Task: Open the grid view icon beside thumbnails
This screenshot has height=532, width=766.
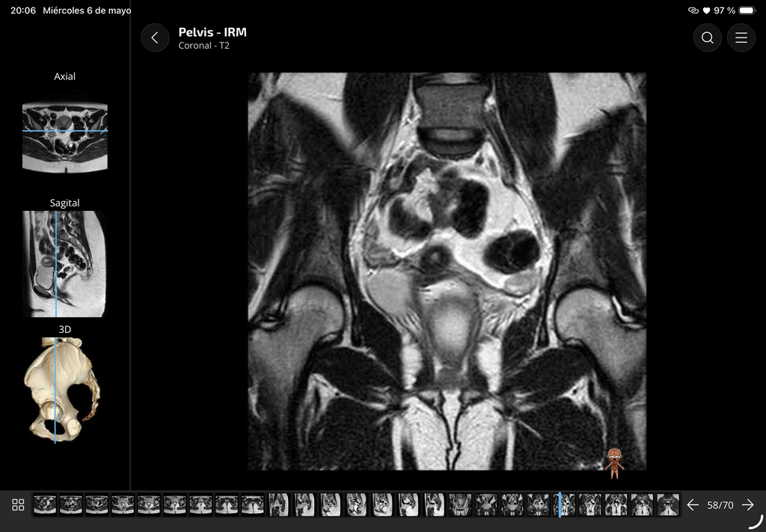Action: click(x=18, y=504)
